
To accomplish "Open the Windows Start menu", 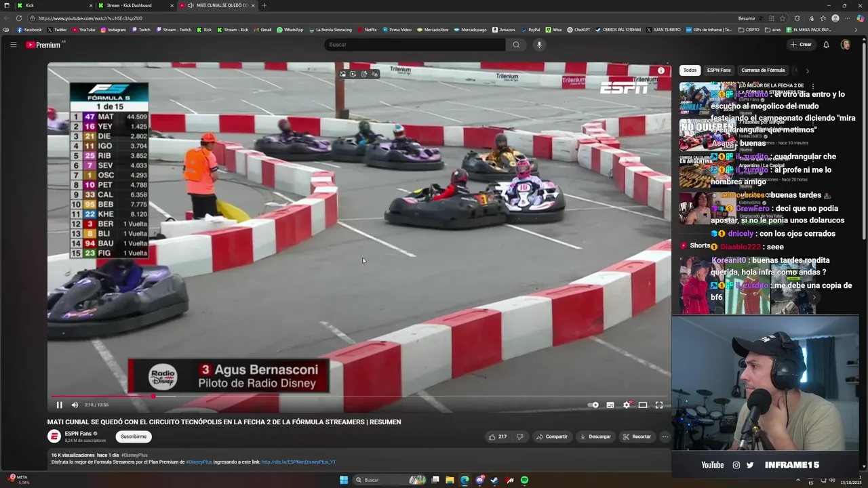I will pos(344,480).
